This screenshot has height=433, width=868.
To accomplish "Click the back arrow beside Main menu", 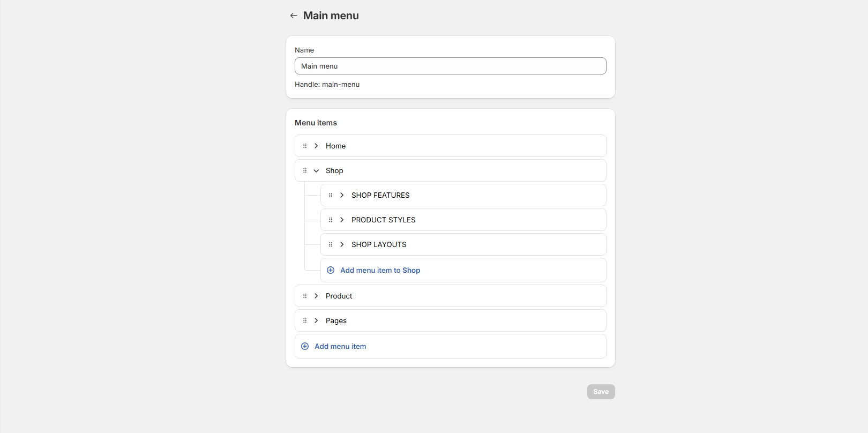I will point(294,16).
